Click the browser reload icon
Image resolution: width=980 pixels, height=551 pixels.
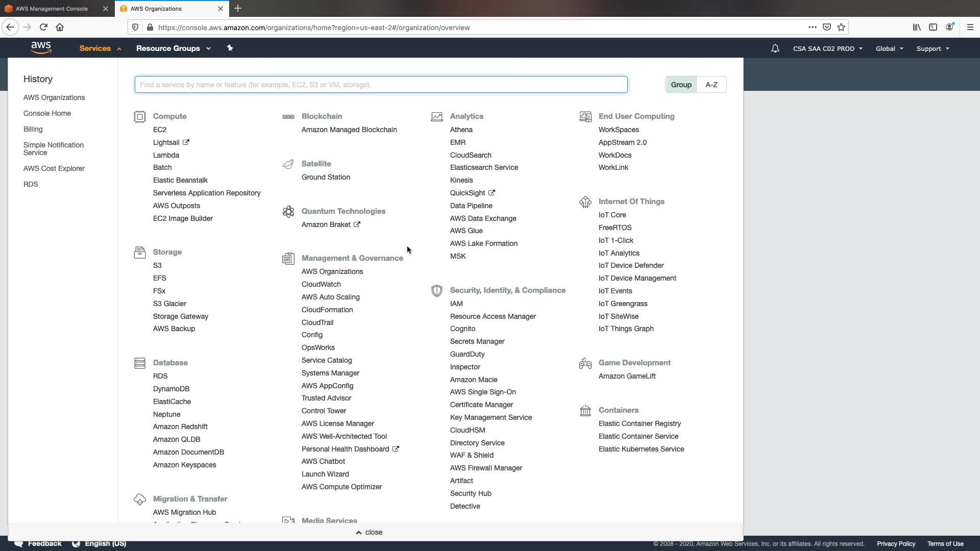click(43, 28)
